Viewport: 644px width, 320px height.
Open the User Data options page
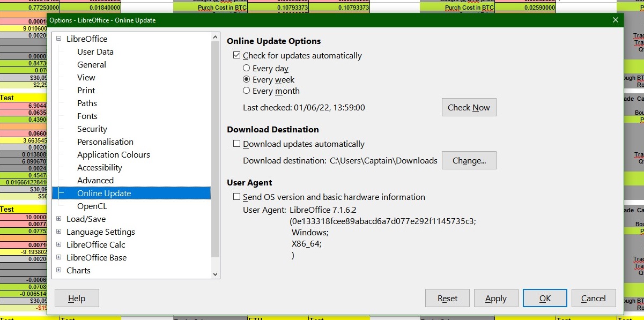pos(95,51)
